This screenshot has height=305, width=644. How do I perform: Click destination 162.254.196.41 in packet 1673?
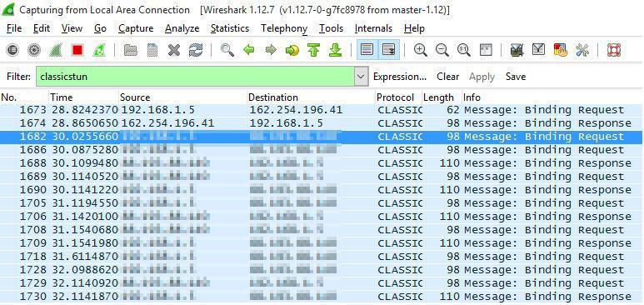click(296, 110)
